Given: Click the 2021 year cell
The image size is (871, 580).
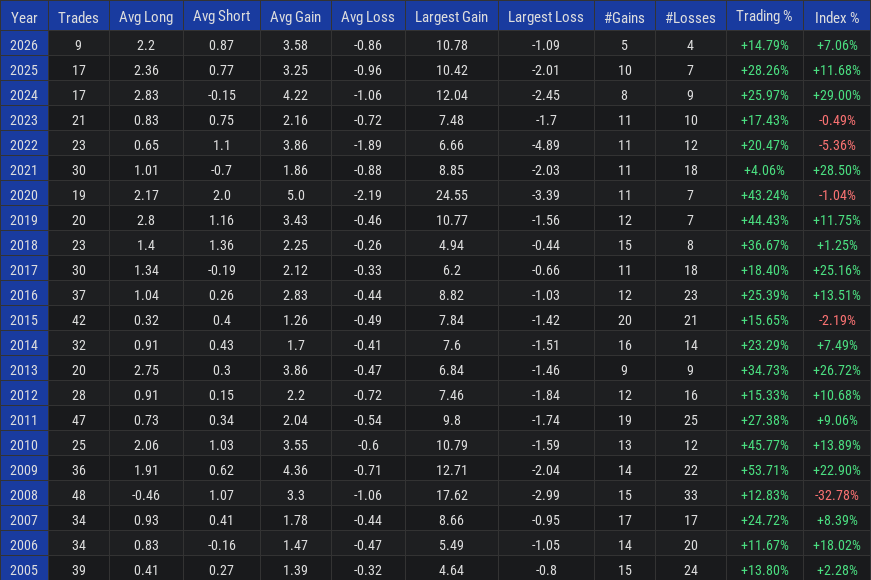Looking at the screenshot, I should [x=24, y=170].
